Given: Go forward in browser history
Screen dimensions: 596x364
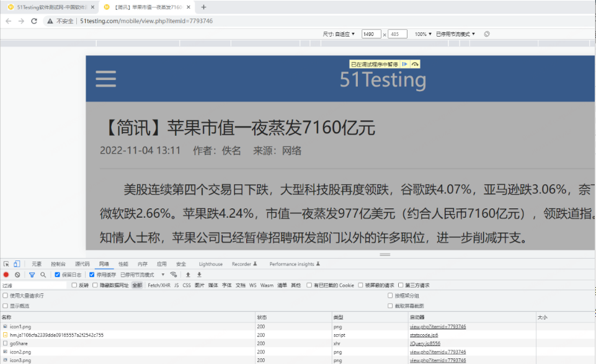Looking at the screenshot, I should tap(21, 21).
